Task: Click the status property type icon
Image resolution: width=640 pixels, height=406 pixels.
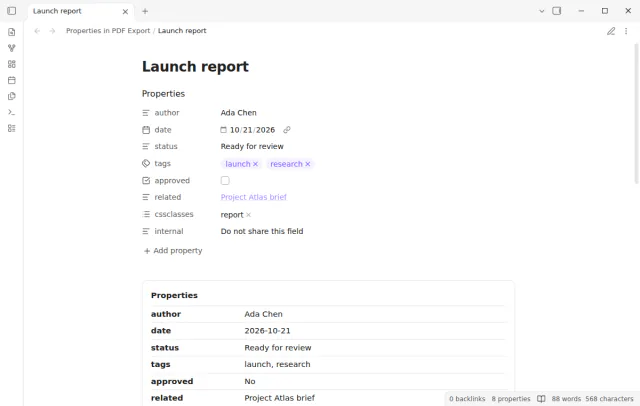Action: point(146,146)
